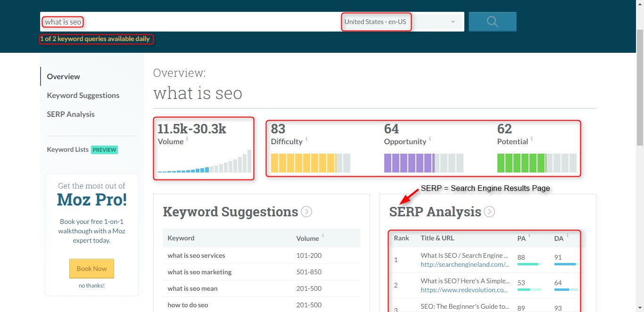Click the info icon on Volume column header
This screenshot has height=312, width=644.
[322, 237]
